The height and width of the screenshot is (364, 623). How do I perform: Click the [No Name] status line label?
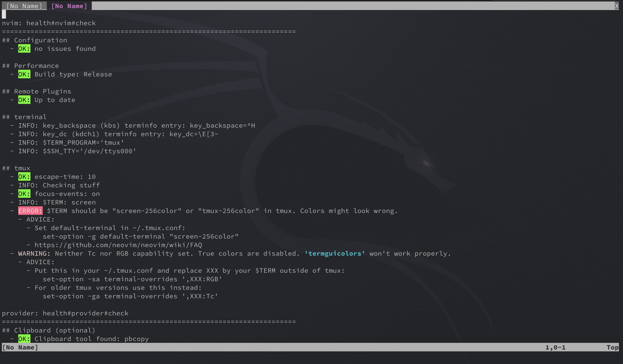(x=20, y=347)
